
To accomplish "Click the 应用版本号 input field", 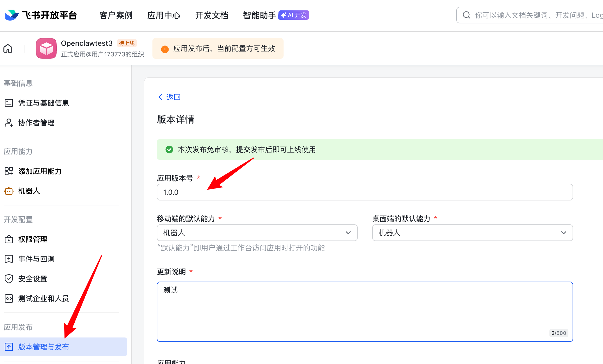I will [365, 192].
